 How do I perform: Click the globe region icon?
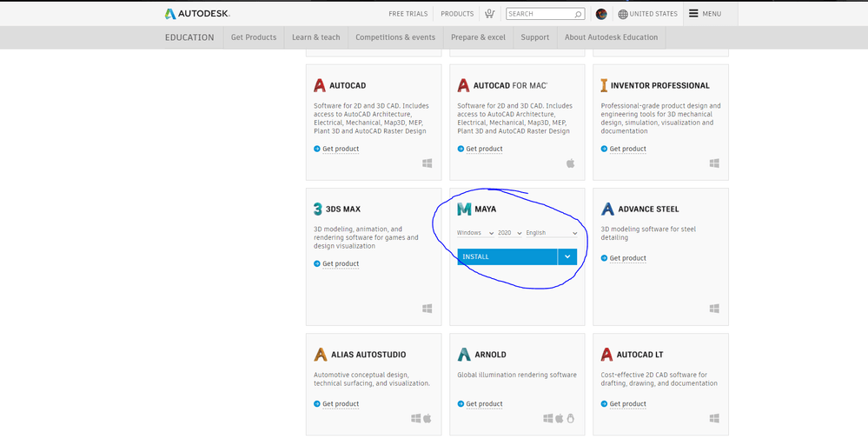coord(623,15)
